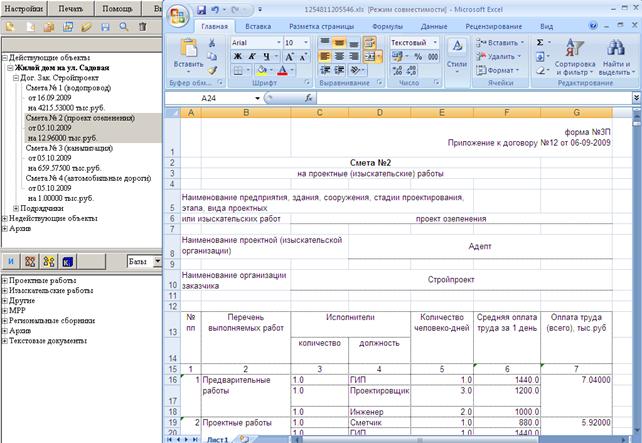Screen dimensions: 642x443
Task: Click Сортировка и фильтр button
Action: (575, 56)
